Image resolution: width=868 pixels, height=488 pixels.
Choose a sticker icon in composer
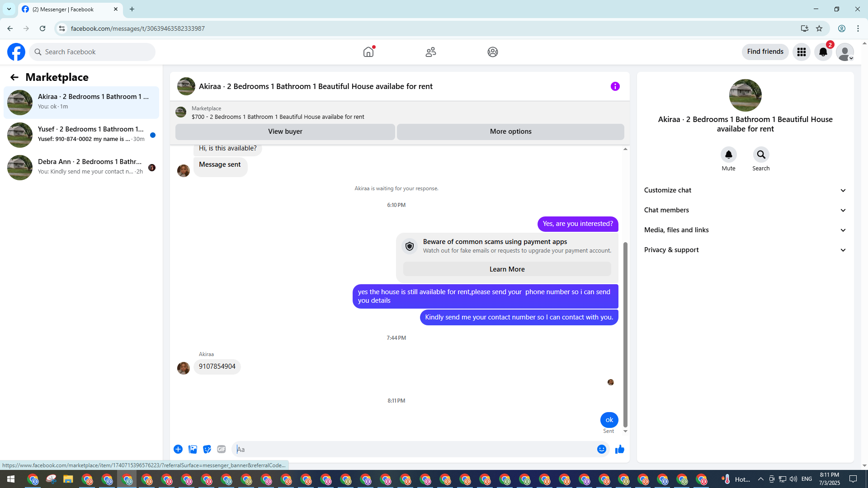pyautogui.click(x=207, y=449)
